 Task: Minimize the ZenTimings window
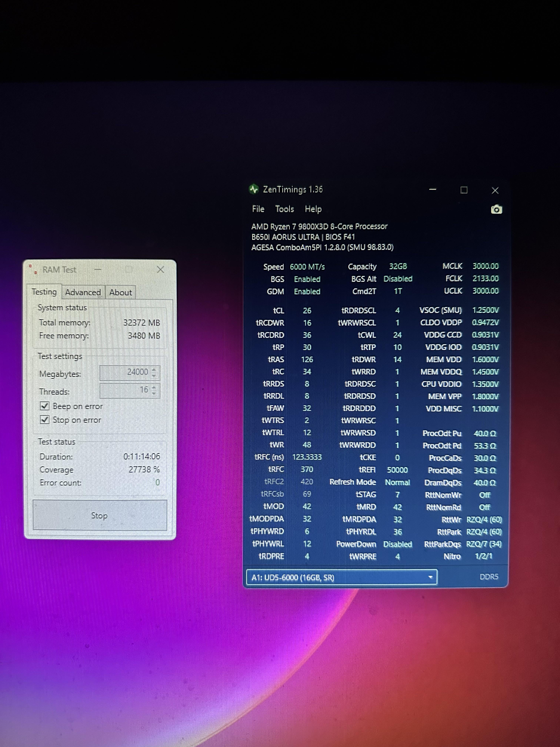432,190
